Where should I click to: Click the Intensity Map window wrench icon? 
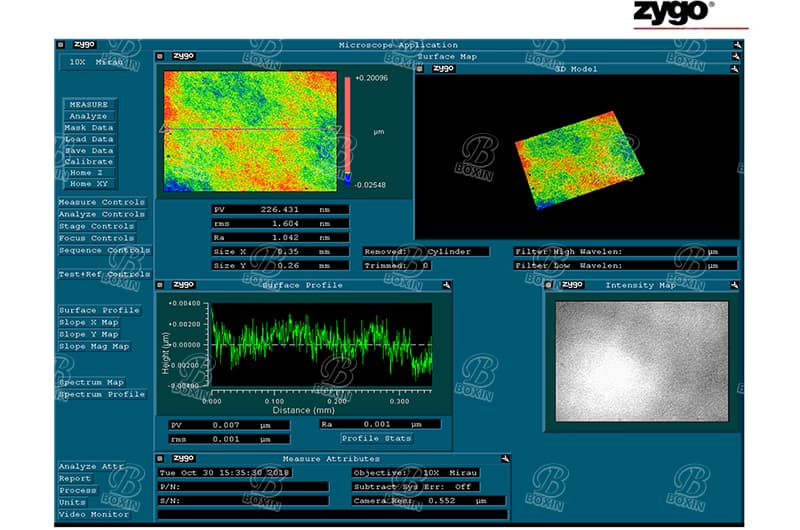pyautogui.click(x=735, y=284)
